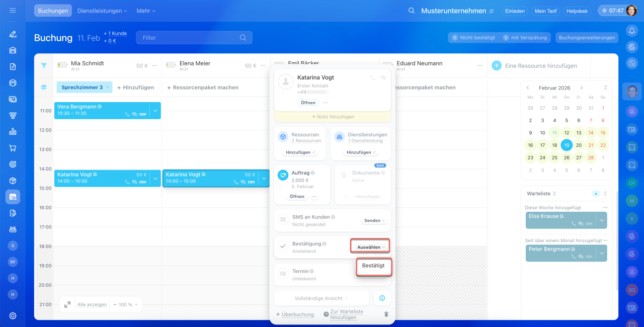
Task: Go to next month in calendar
Action: (582, 88)
